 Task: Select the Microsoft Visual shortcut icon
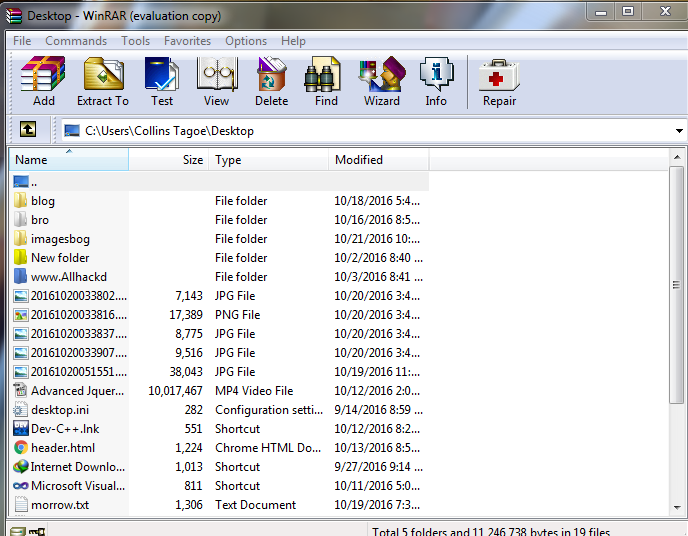click(x=21, y=486)
